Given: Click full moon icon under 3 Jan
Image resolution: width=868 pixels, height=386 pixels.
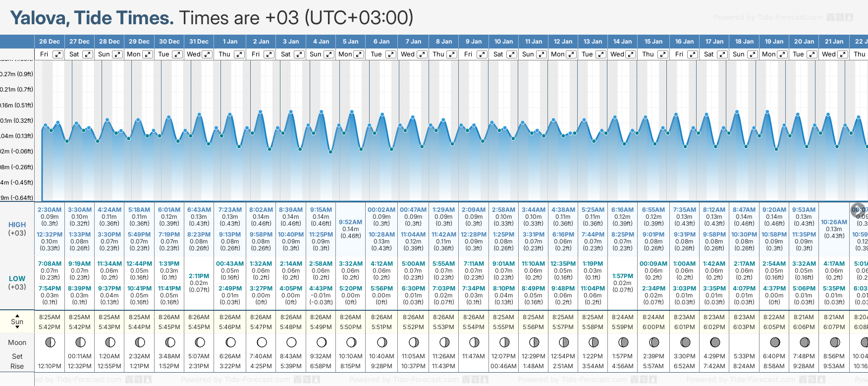Looking at the screenshot, I should point(291,342).
